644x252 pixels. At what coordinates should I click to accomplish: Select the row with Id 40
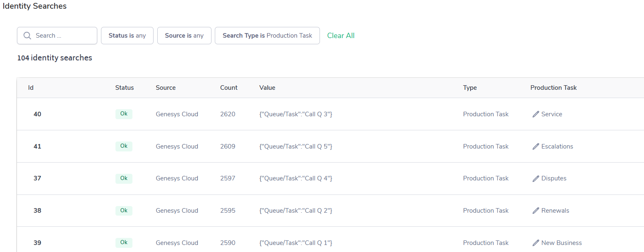click(37, 114)
